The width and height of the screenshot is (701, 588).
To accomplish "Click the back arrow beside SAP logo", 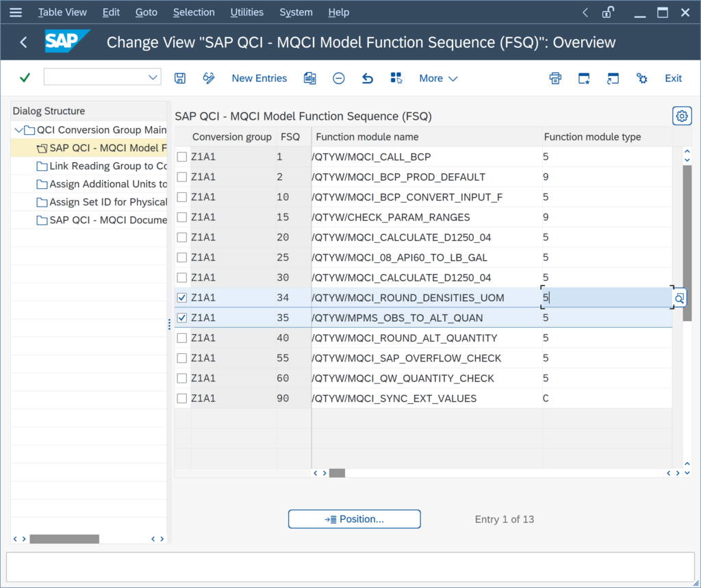I will pyautogui.click(x=23, y=42).
